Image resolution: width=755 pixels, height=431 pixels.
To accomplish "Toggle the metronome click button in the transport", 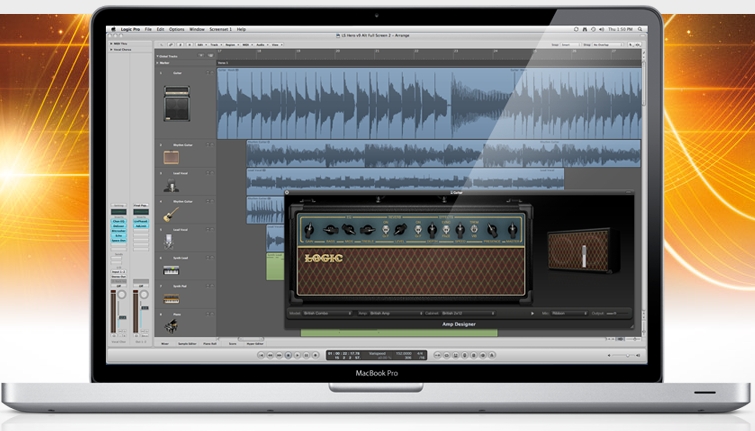I will pyautogui.click(x=492, y=355).
